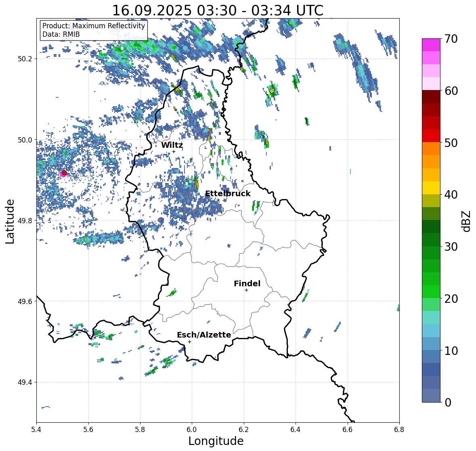Viewport: 476px width, 451px height.
Task: Click the longitude tick label 6.8
Action: 399,430
